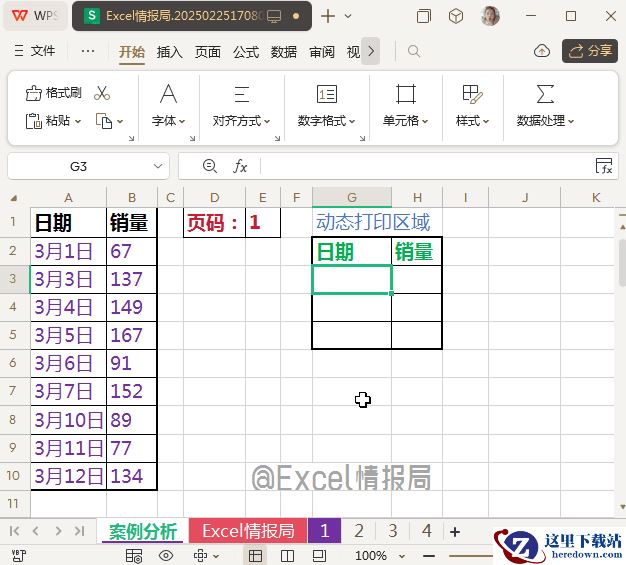Open the Styles (样式) group icon

pos(472,94)
